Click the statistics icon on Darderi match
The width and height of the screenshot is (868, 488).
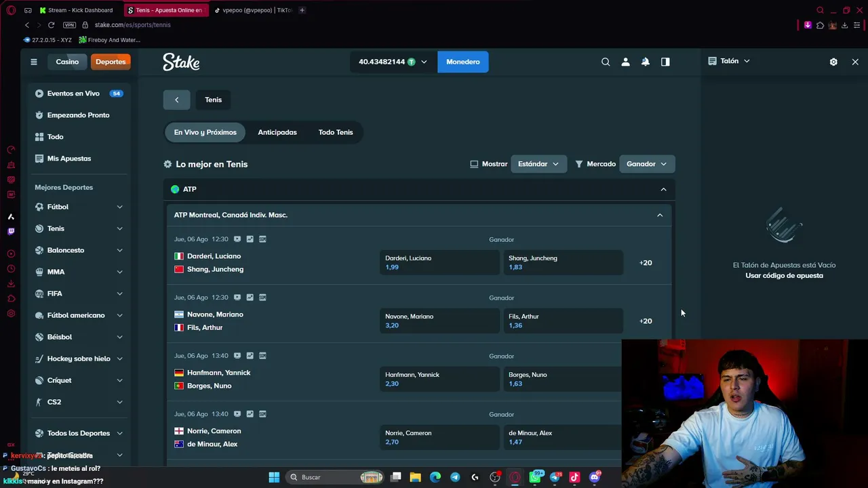[x=250, y=239]
